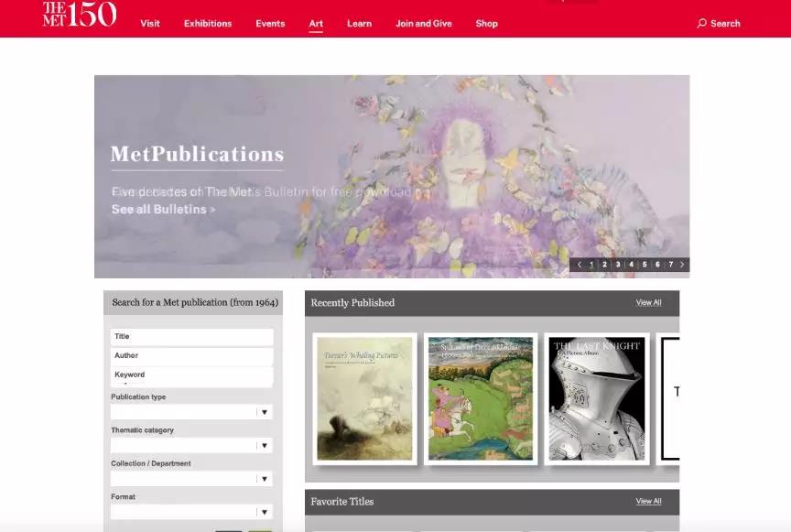
Task: Open the Learn menu
Action: (359, 23)
